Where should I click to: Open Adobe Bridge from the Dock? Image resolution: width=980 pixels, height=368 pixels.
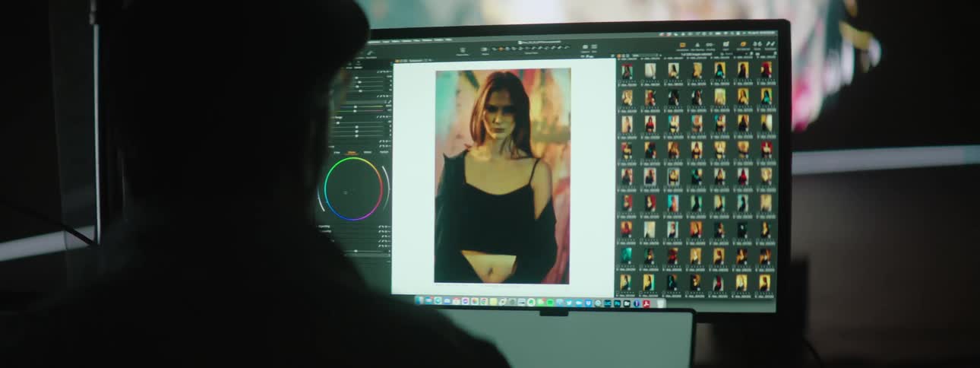coord(627,302)
